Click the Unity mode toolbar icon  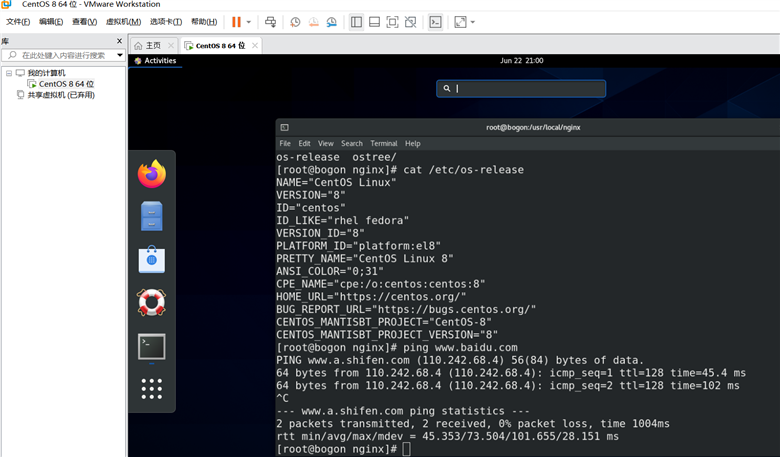point(410,22)
